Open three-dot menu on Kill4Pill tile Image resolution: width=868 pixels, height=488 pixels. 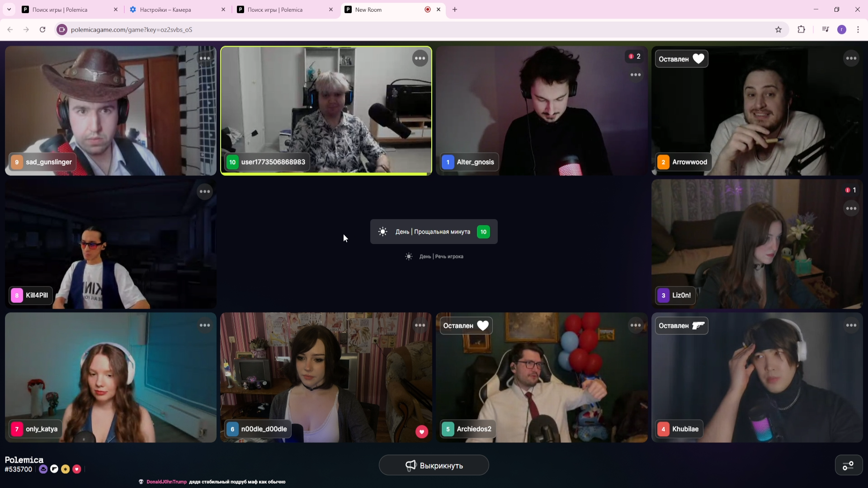click(205, 192)
